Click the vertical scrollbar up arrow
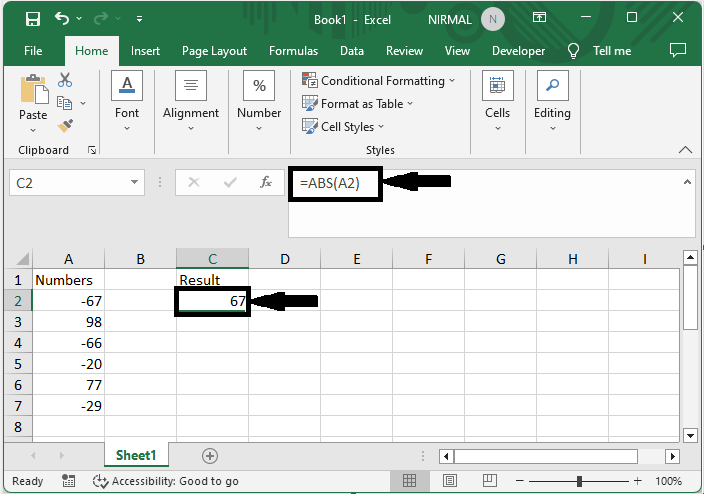Screen dimensions: 704x494 (x=690, y=258)
